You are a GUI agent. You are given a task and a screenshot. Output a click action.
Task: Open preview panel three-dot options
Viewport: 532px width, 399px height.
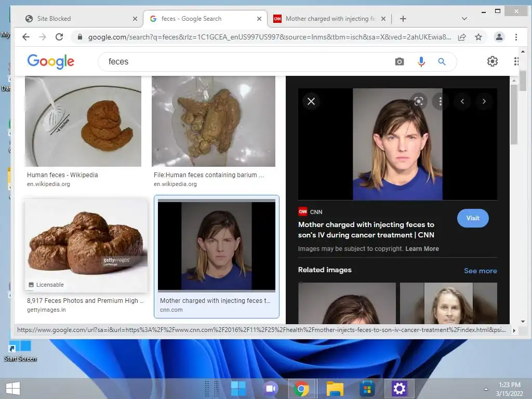pos(441,101)
